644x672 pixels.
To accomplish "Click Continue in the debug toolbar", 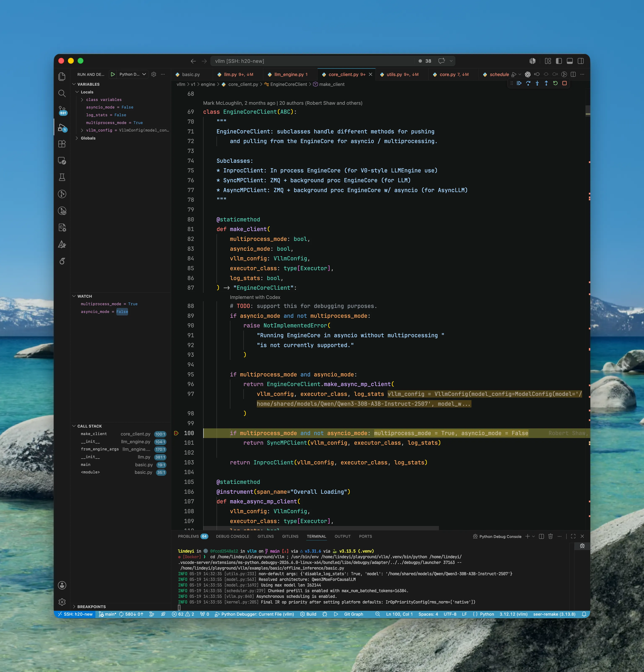I will (519, 83).
